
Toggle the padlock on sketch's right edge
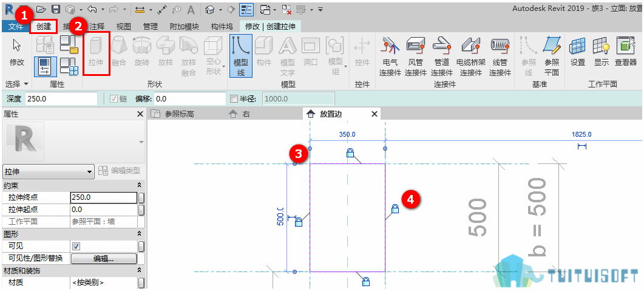(395, 208)
